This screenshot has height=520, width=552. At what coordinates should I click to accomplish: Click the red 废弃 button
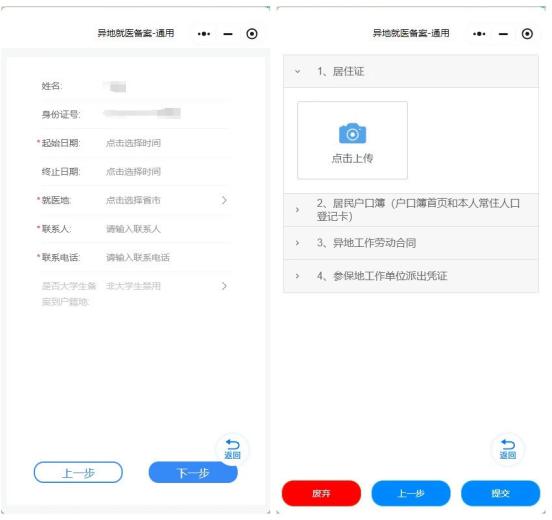point(321,493)
